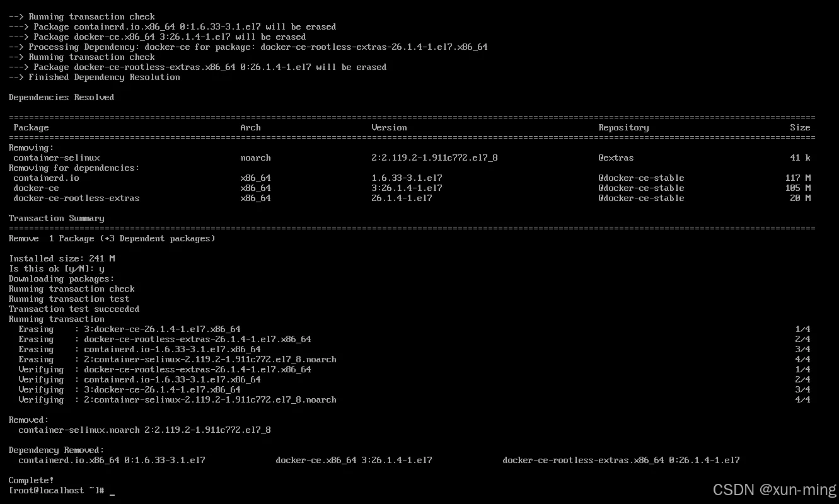Viewport: 839px width, 504px height.
Task: Click 'Running transaction test' line
Action: click(x=69, y=299)
